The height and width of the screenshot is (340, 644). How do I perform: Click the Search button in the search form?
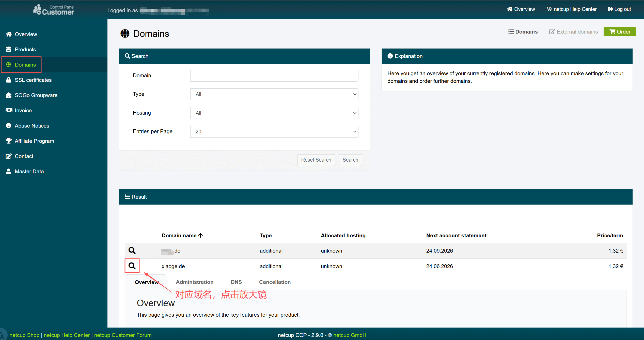pyautogui.click(x=350, y=160)
